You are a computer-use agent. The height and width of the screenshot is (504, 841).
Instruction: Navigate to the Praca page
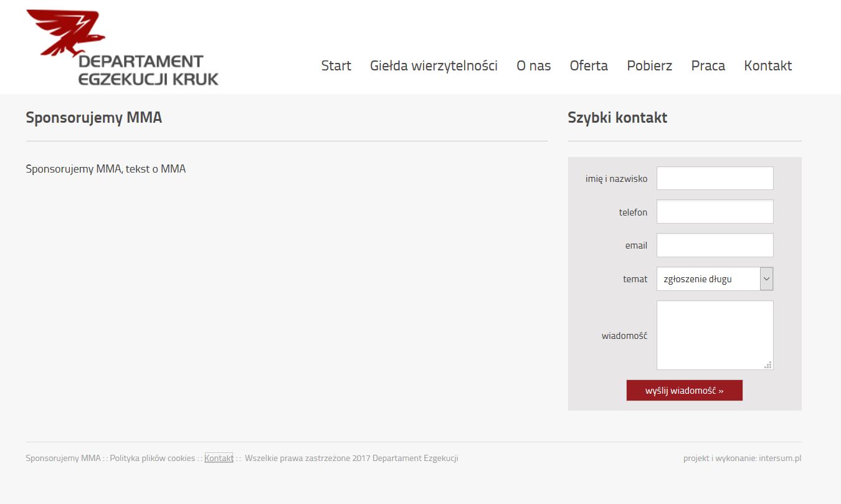pos(708,65)
